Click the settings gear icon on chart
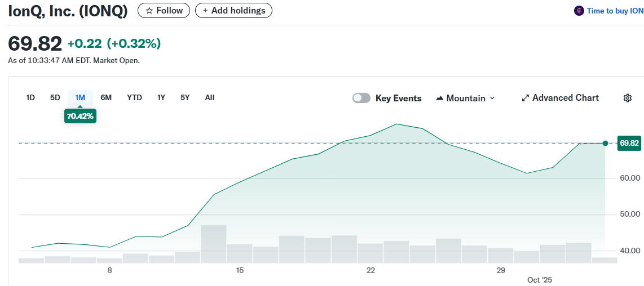Screen dimensions: 644x286 coord(627,98)
